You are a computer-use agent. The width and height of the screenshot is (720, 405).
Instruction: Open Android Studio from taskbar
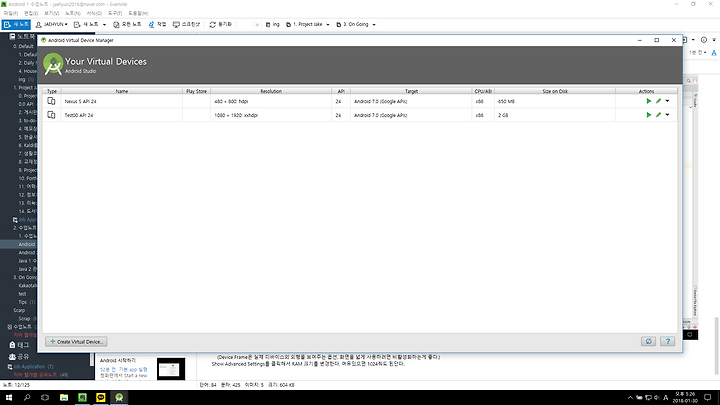119,397
